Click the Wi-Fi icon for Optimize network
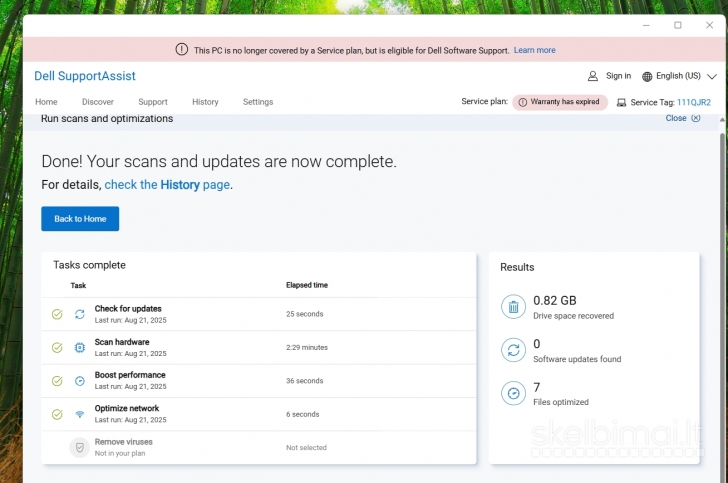The image size is (728, 483). [80, 414]
